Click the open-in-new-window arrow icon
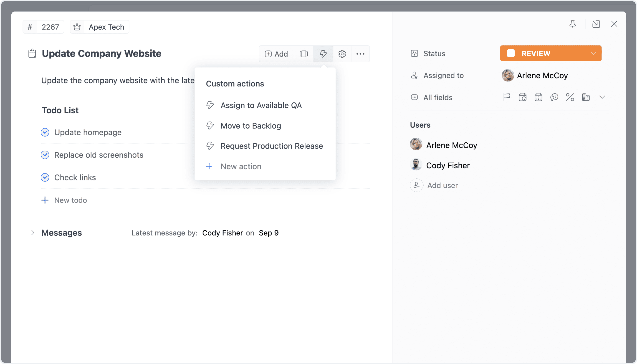The image size is (637, 364). tap(596, 24)
